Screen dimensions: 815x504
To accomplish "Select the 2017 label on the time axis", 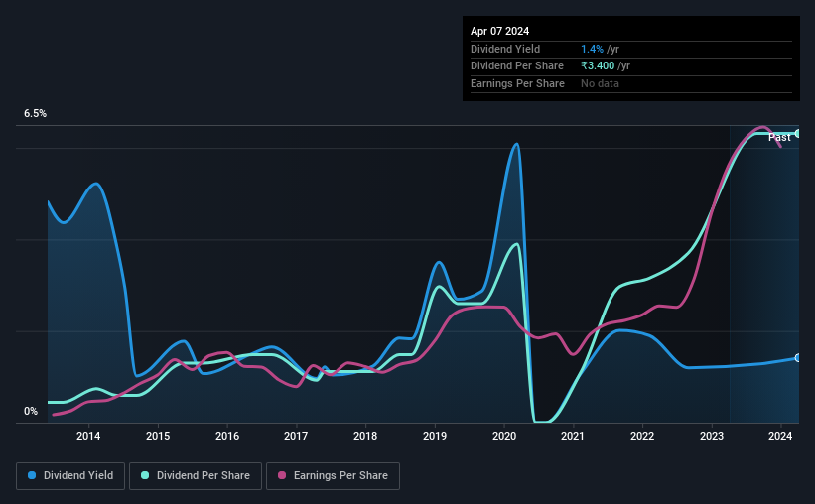I will 296,436.
